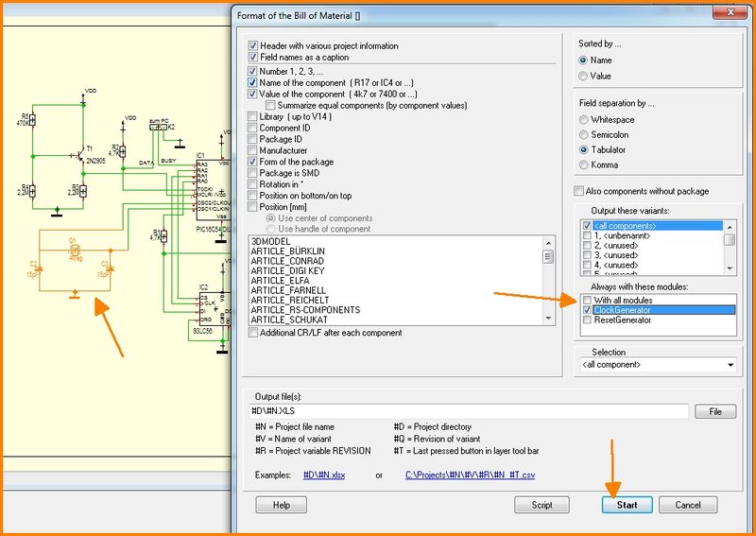Click the output file path field

[x=467, y=412]
